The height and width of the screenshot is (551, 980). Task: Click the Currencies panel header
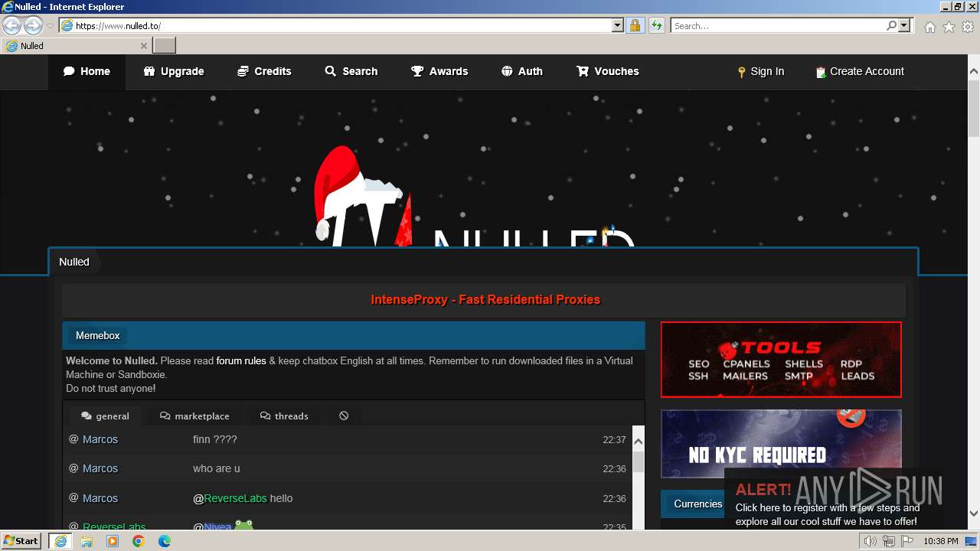click(x=697, y=504)
